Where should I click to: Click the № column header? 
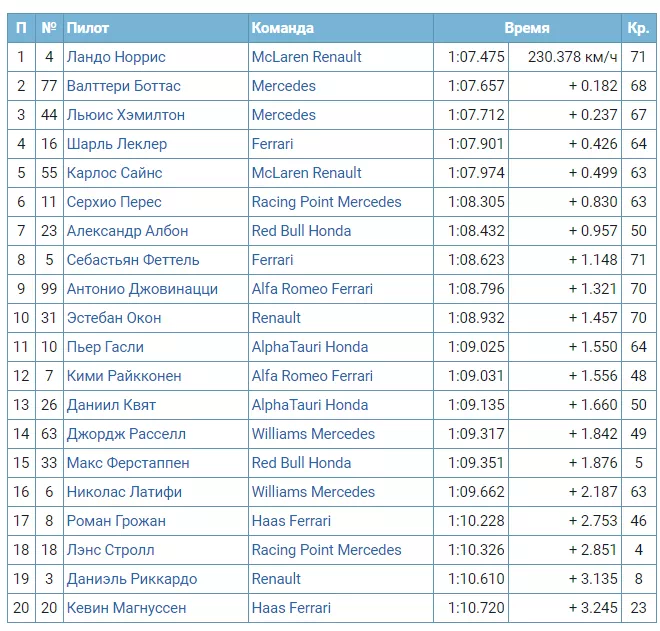tap(49, 28)
